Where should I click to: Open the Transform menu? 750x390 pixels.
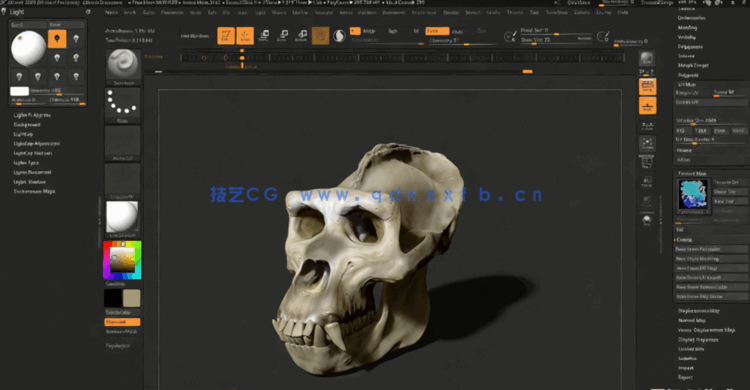[x=557, y=12]
